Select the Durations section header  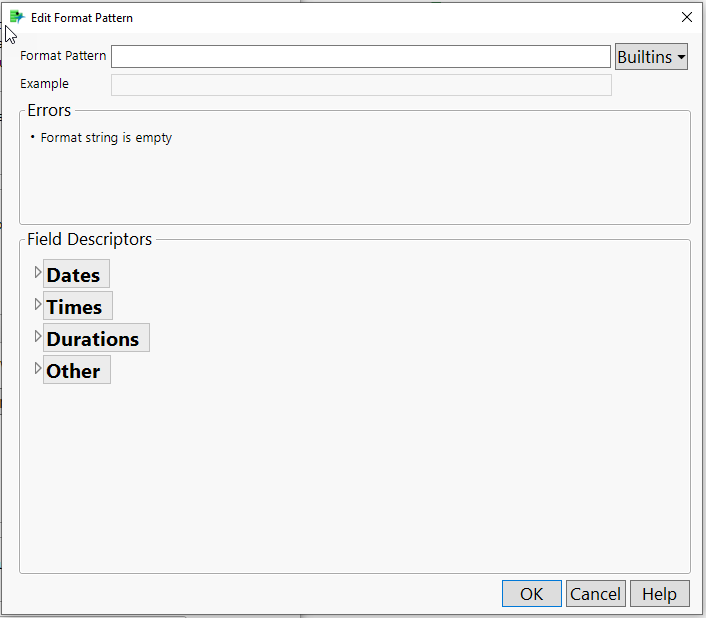tap(96, 338)
